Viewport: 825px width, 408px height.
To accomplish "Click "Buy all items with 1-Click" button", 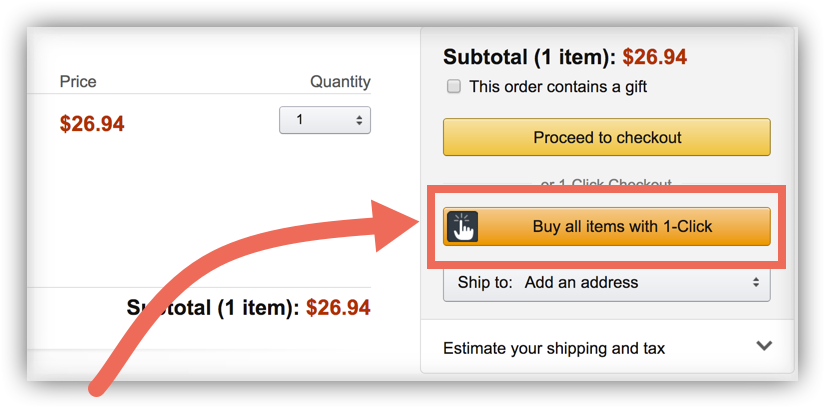I will point(621,227).
